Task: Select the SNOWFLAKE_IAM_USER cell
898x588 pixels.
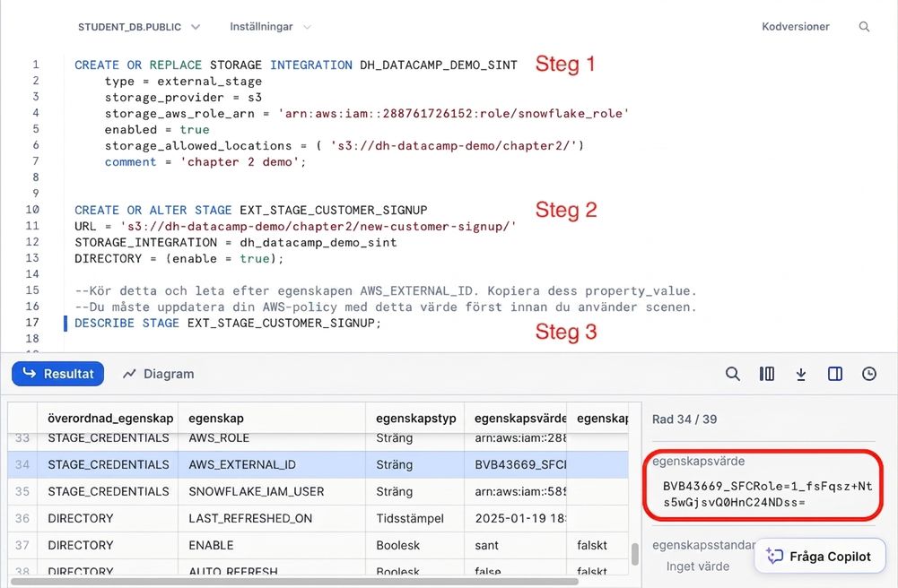Action: click(x=272, y=491)
